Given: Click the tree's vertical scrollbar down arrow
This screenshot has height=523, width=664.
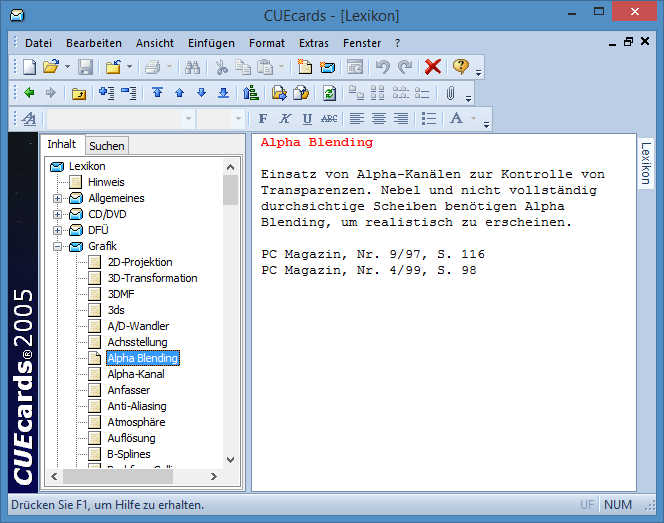Looking at the screenshot, I should click(x=230, y=459).
